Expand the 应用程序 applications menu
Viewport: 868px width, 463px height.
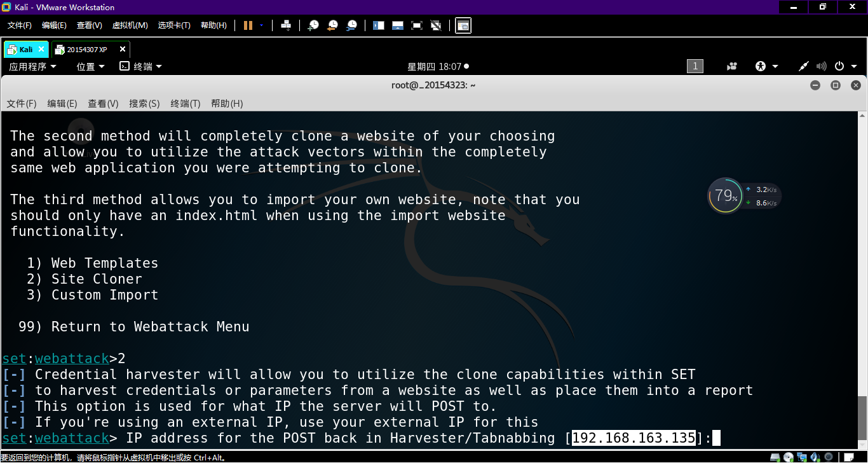coord(32,66)
